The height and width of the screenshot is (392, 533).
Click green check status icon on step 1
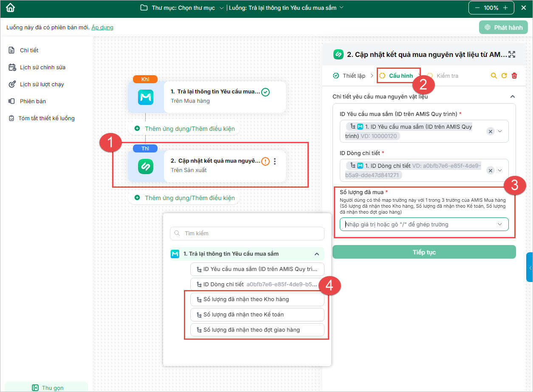click(x=265, y=92)
